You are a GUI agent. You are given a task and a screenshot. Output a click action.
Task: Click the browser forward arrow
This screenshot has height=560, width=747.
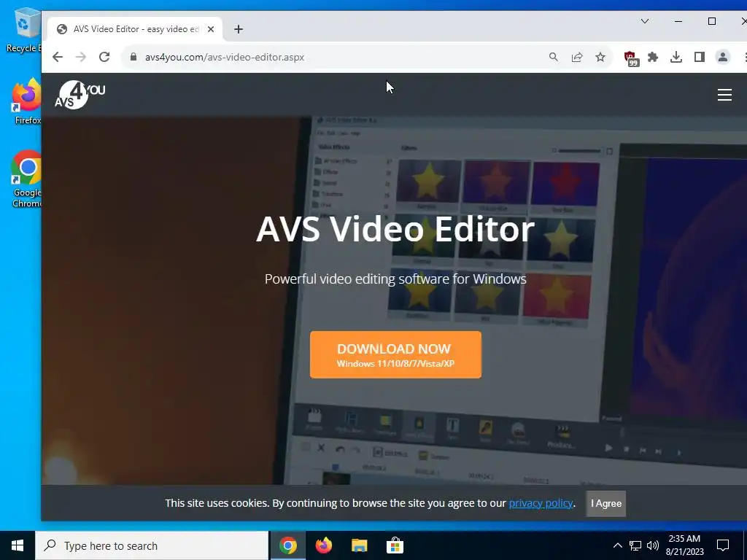(x=81, y=57)
